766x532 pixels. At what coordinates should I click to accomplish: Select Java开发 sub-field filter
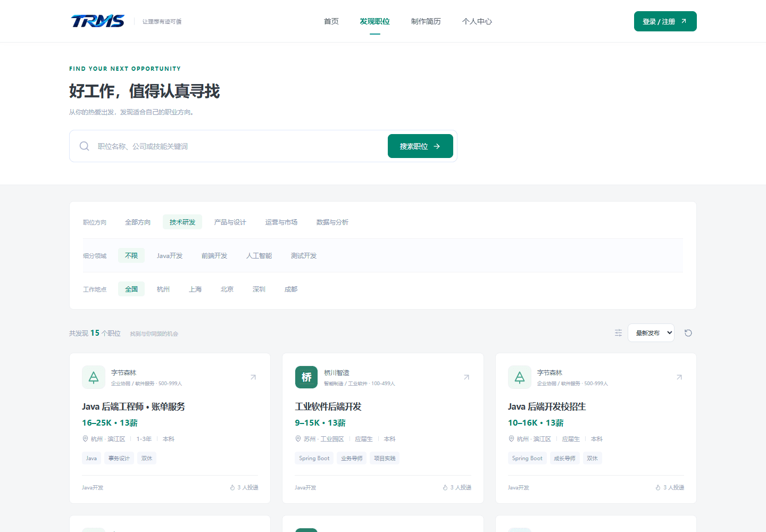(170, 256)
